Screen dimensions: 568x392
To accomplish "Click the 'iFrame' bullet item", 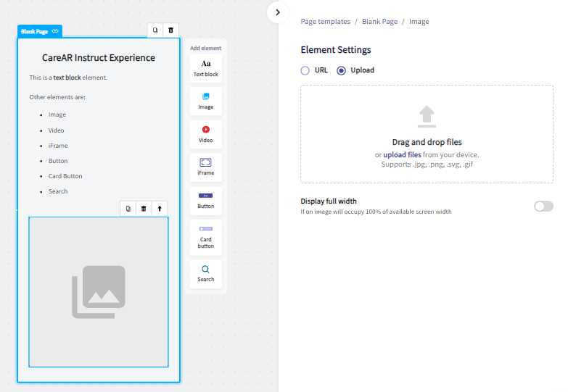I will pyautogui.click(x=58, y=146).
